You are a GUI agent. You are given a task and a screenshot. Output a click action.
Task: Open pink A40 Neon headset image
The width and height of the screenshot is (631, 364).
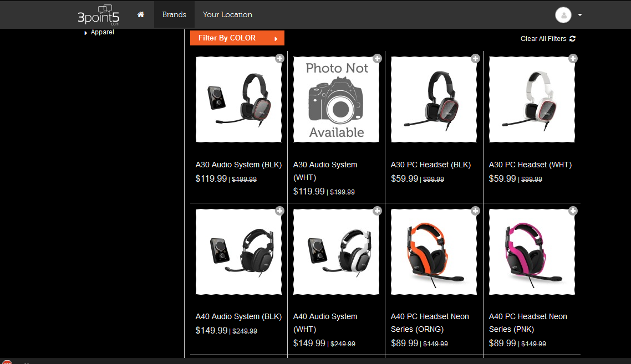coord(532,252)
